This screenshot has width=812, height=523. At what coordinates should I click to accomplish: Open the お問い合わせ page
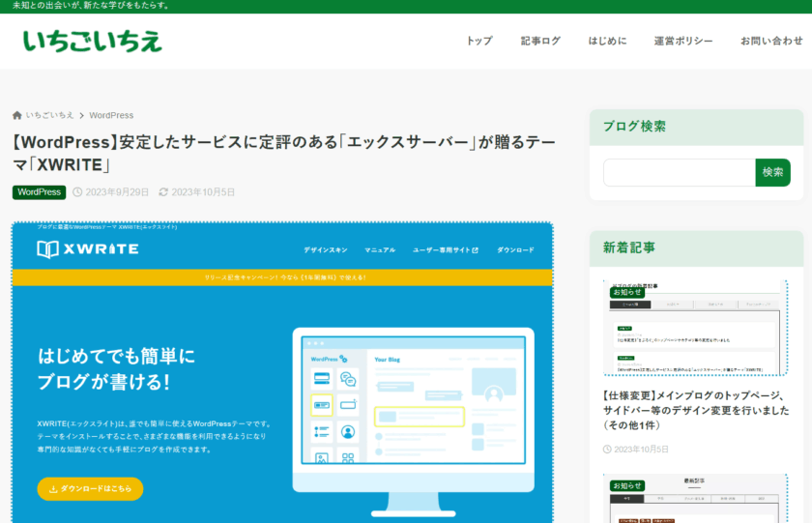[771, 41]
